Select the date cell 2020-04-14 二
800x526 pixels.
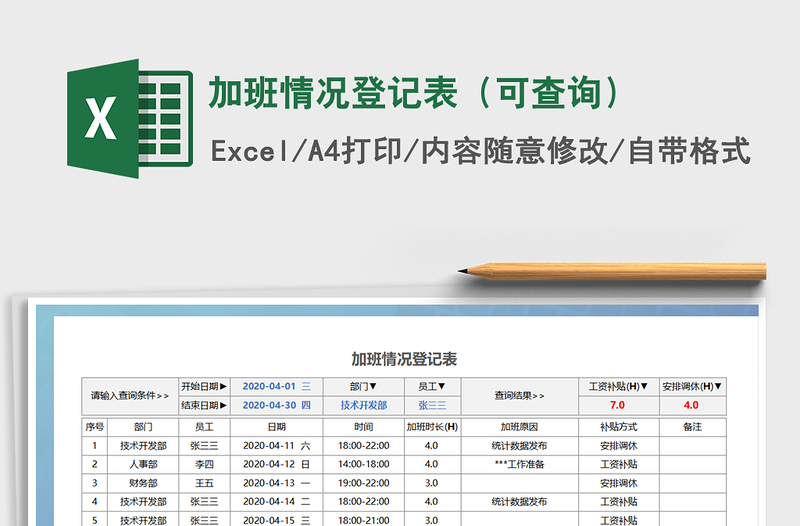(x=277, y=502)
